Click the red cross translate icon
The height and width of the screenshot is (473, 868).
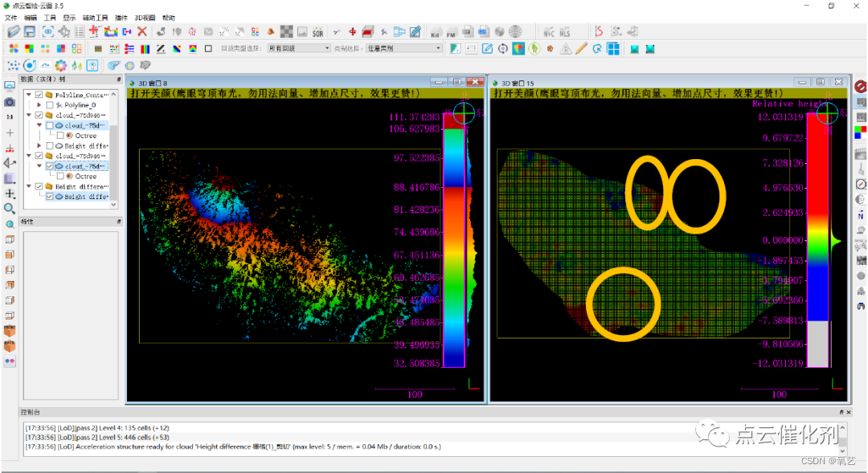click(352, 32)
